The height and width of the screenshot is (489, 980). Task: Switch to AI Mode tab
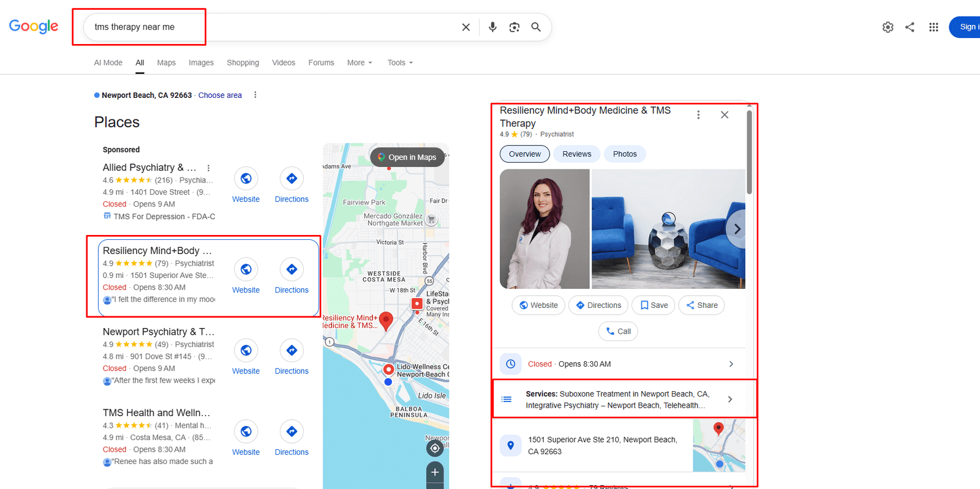pyautogui.click(x=108, y=62)
